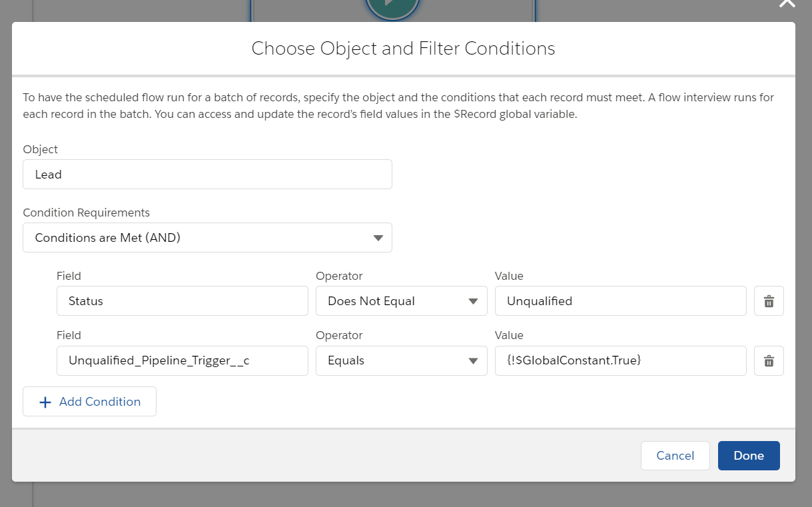Click Done to save the filter conditions

748,455
